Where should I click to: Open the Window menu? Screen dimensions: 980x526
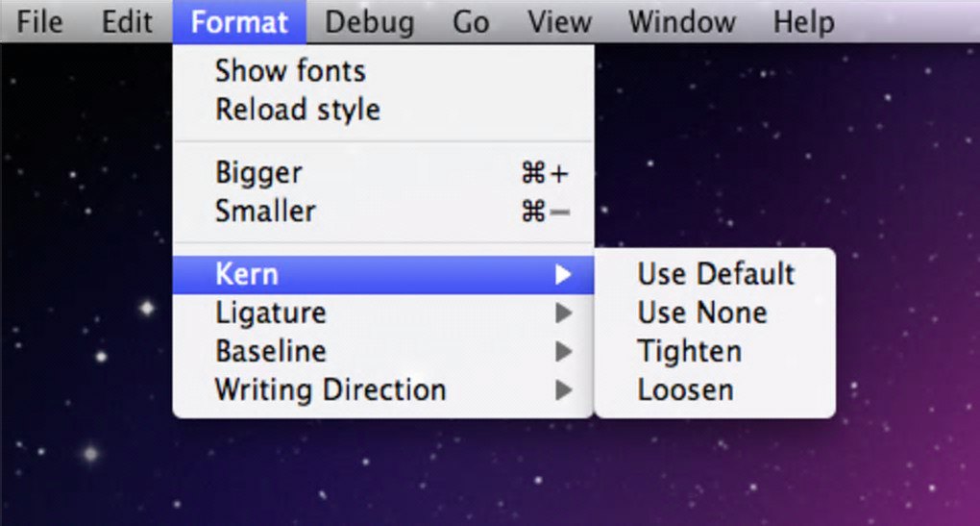tap(682, 21)
